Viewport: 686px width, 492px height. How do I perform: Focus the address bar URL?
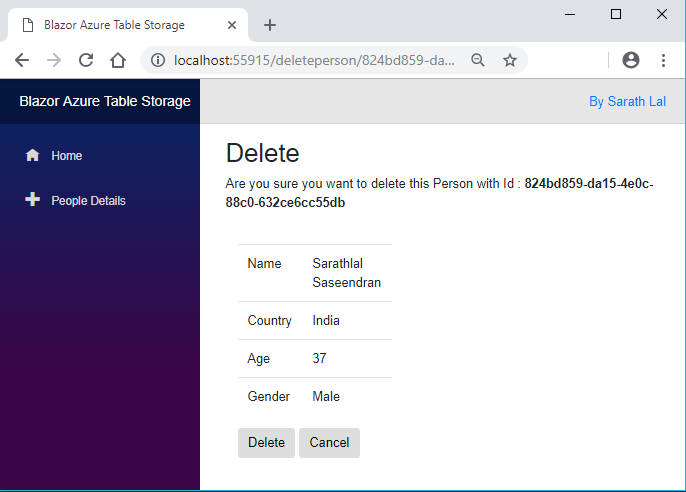pyautogui.click(x=314, y=60)
